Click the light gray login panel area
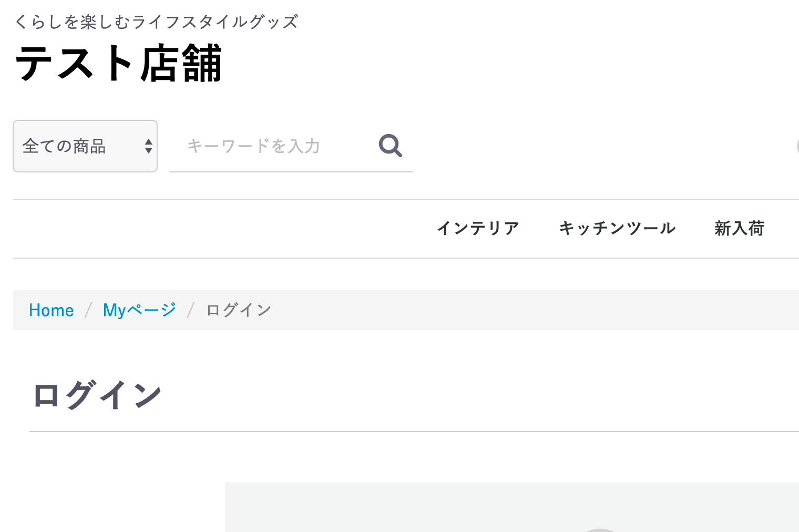The image size is (799, 532). [x=512, y=507]
